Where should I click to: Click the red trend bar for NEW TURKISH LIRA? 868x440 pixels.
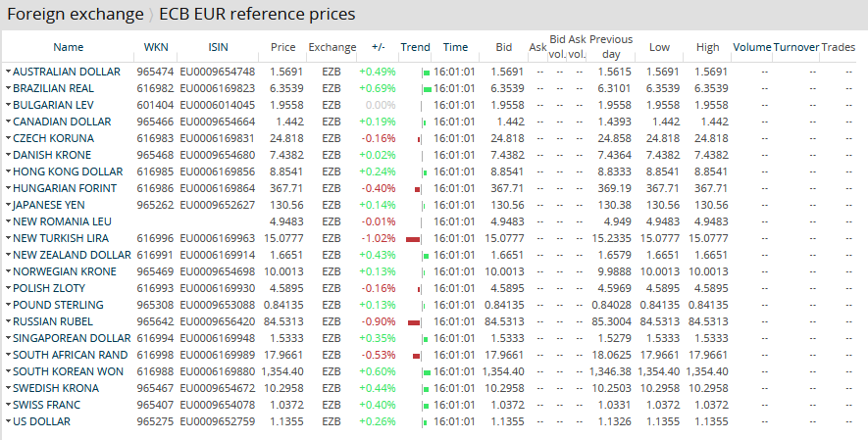click(413, 239)
